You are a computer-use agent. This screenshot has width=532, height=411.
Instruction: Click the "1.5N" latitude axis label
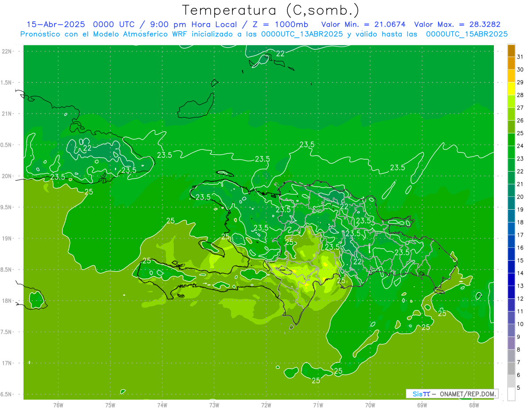point(7,82)
